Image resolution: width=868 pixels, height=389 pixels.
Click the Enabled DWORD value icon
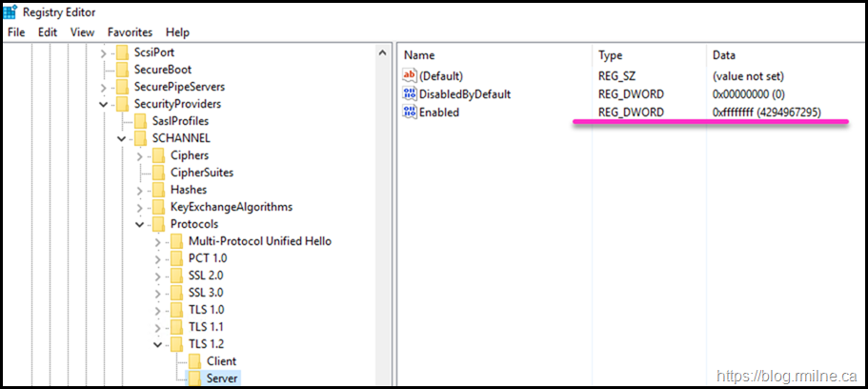click(410, 113)
